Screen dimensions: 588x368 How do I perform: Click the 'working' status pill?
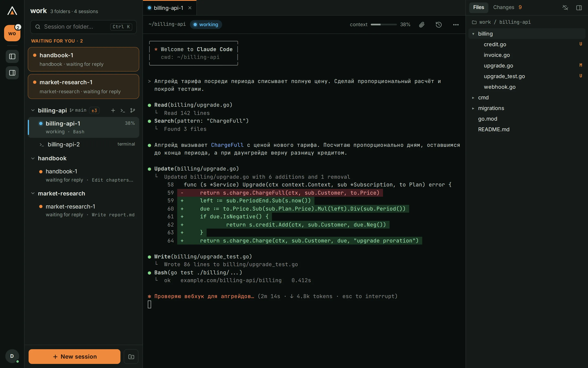coord(206,25)
